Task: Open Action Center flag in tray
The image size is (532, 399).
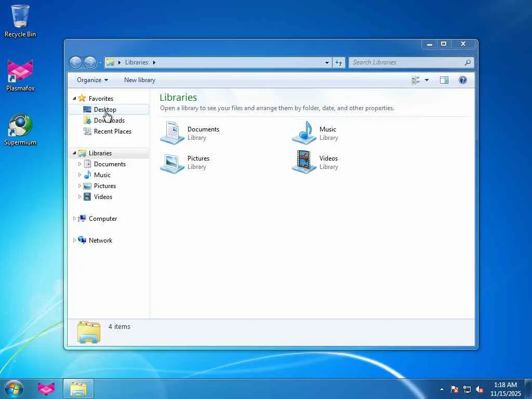Action: click(455, 390)
